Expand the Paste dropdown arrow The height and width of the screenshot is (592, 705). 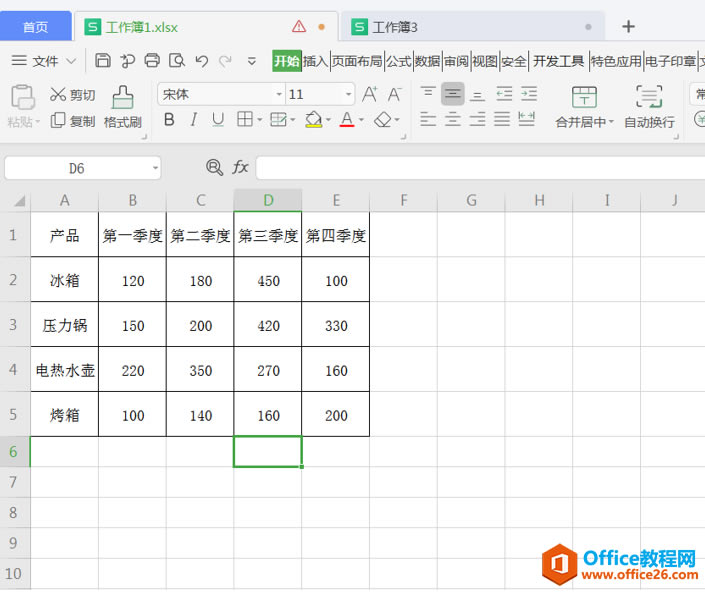click(38, 122)
